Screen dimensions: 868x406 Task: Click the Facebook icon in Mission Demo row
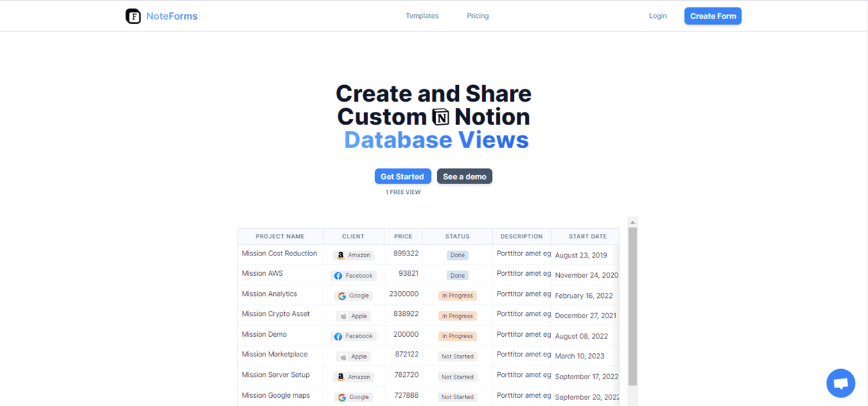point(338,336)
